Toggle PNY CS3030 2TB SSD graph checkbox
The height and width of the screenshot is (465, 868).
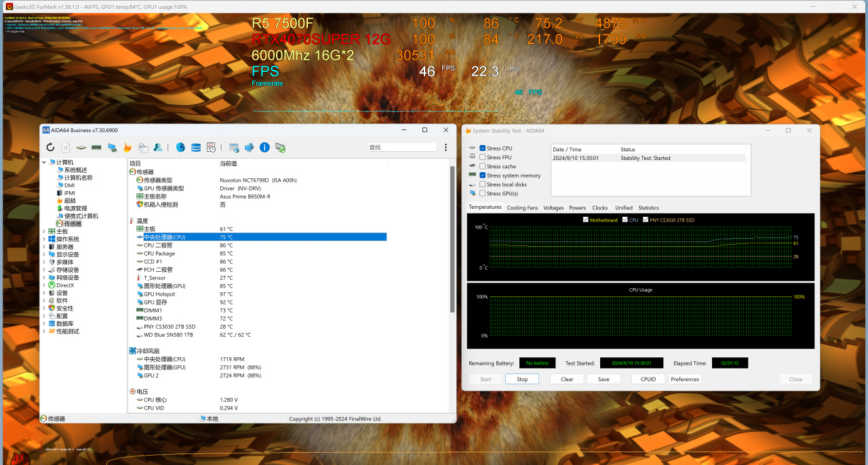(x=646, y=220)
